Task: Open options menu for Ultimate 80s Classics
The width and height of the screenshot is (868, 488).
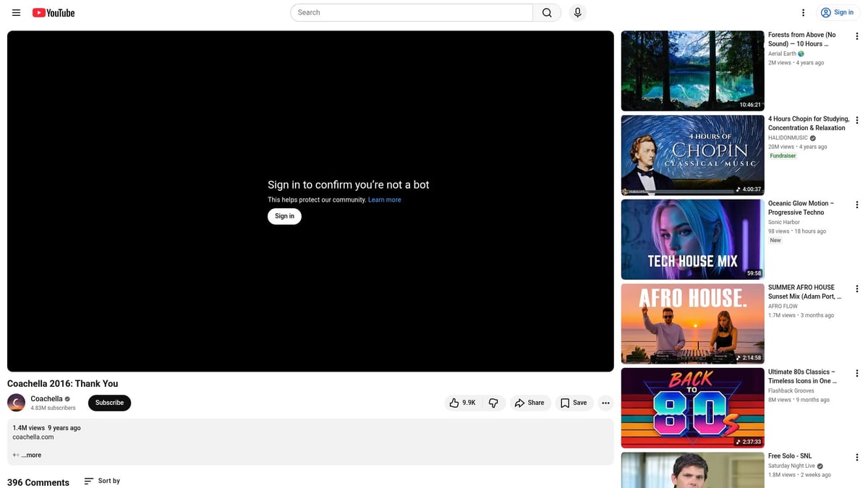Action: pyautogui.click(x=857, y=373)
